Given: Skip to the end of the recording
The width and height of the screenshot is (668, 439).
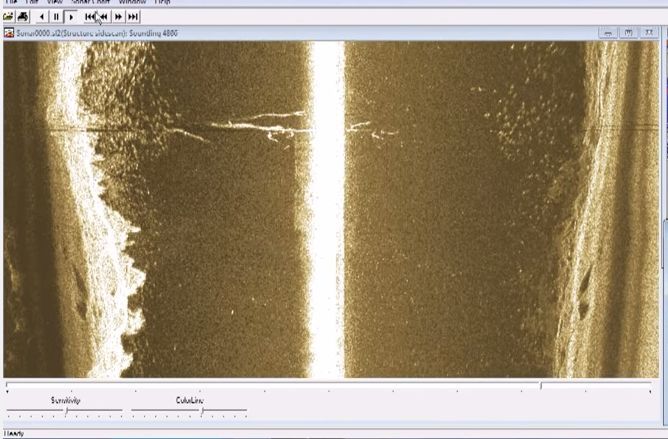Looking at the screenshot, I should point(133,17).
